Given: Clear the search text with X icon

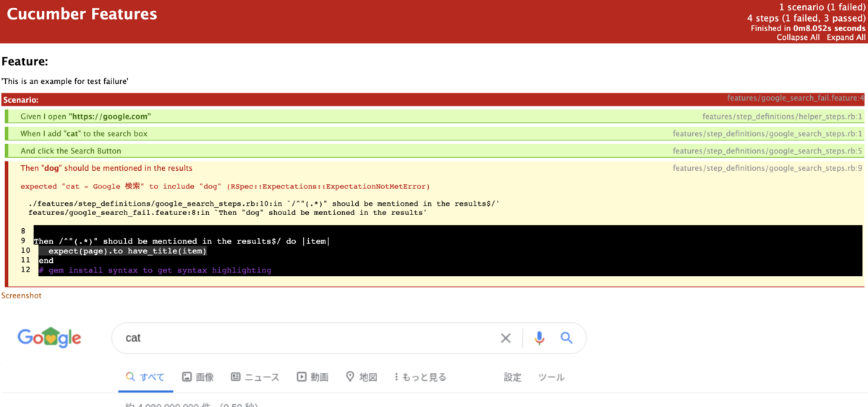Looking at the screenshot, I should (x=506, y=338).
